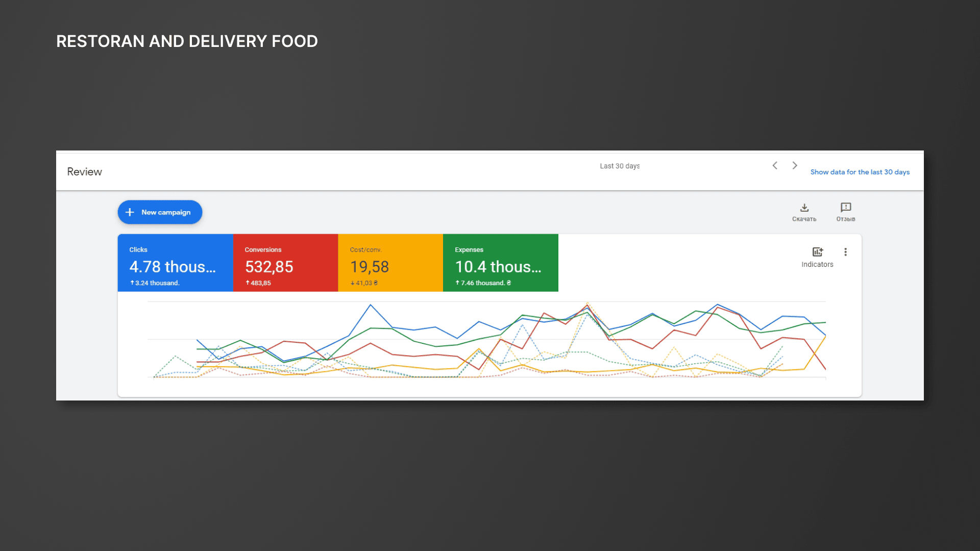
Task: Click the New campaign button
Action: (160, 212)
